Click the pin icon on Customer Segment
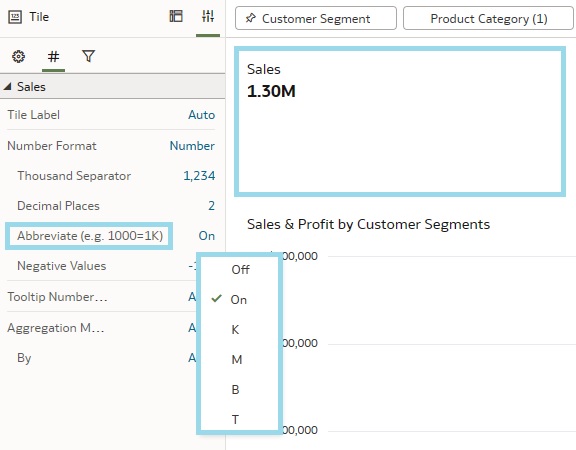 pyautogui.click(x=250, y=18)
